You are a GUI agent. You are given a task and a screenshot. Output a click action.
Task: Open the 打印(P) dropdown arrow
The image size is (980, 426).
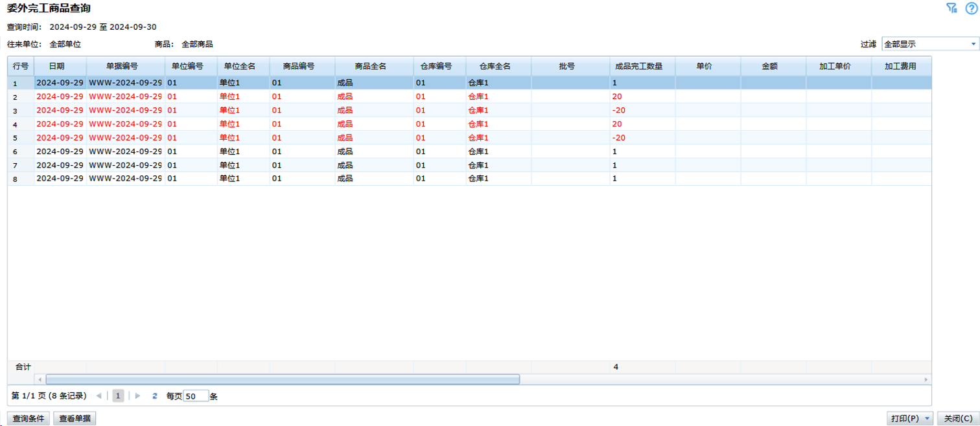point(927,419)
